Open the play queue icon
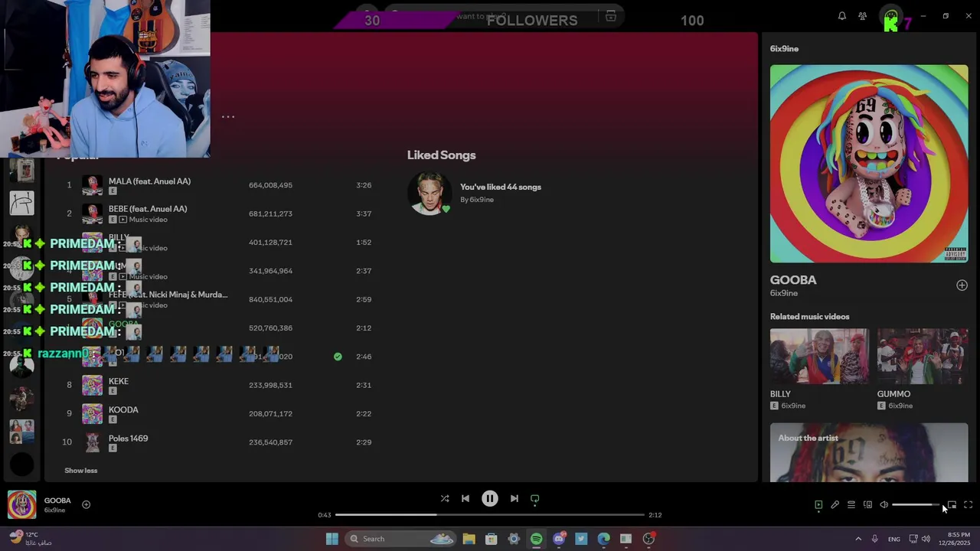Viewport: 980px width, 551px height. pos(851,505)
